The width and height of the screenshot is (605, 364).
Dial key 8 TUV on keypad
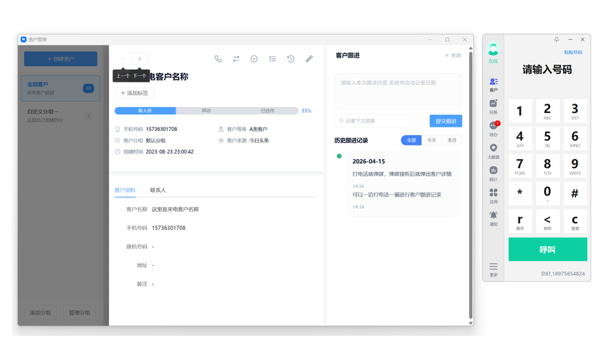click(x=547, y=166)
